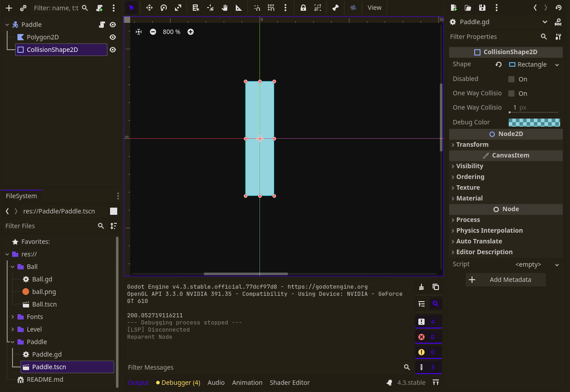Image resolution: width=570 pixels, height=392 pixels.
Task: Open the View menu
Action: tap(374, 8)
